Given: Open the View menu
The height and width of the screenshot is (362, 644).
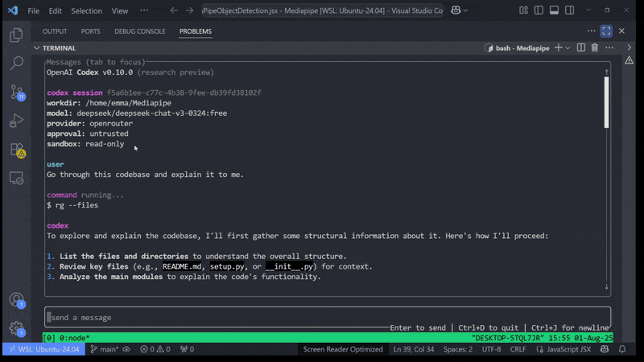Looking at the screenshot, I should (x=119, y=10).
